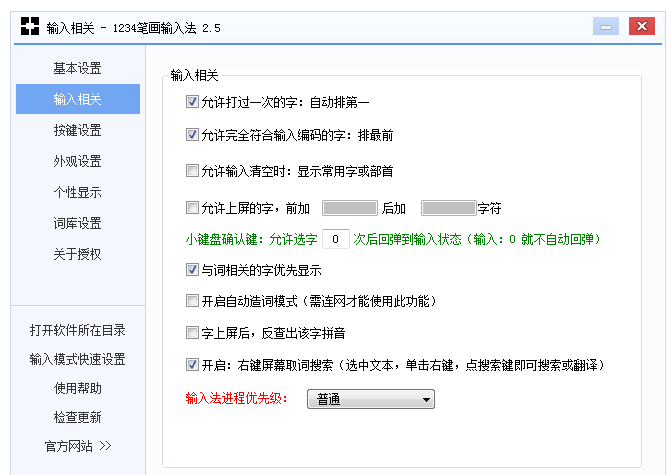
Task: Open the 基本设置 tab
Action: [x=77, y=68]
